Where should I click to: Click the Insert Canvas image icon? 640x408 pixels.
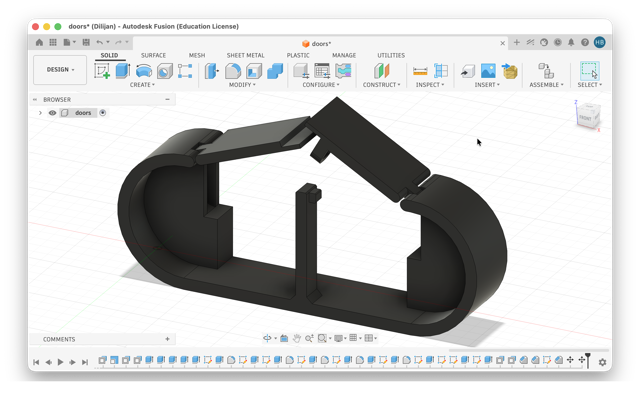[488, 71]
